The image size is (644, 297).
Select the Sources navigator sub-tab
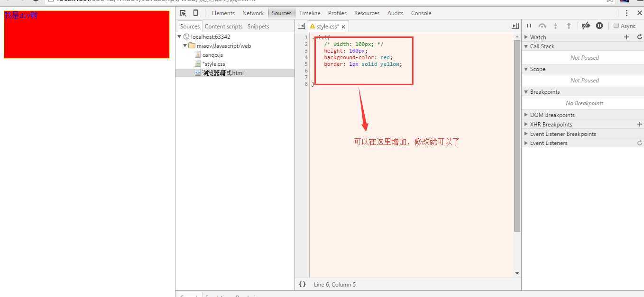[x=190, y=27]
